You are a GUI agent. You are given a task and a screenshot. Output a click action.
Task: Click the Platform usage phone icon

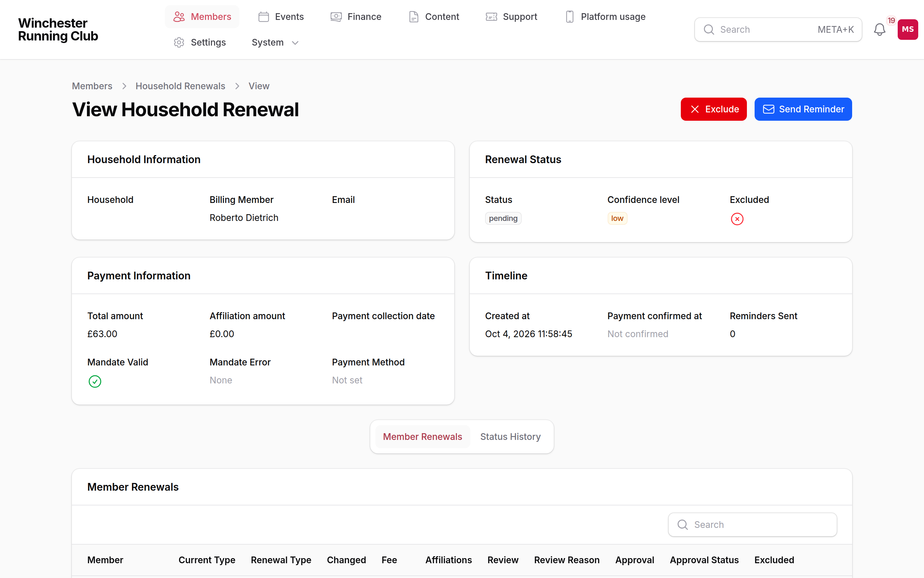[x=570, y=17]
